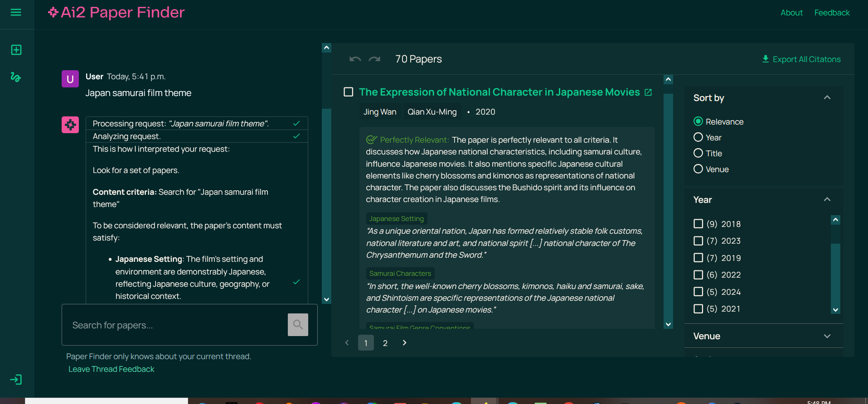Click Leave Thread Feedback link
The width and height of the screenshot is (868, 404).
pyautogui.click(x=112, y=369)
